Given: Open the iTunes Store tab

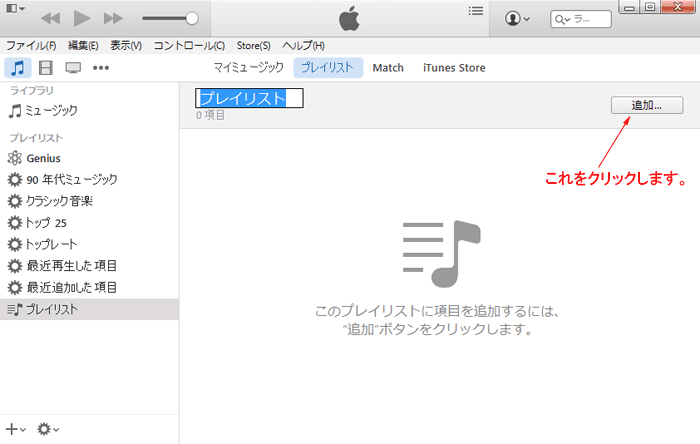Looking at the screenshot, I should pos(454,68).
